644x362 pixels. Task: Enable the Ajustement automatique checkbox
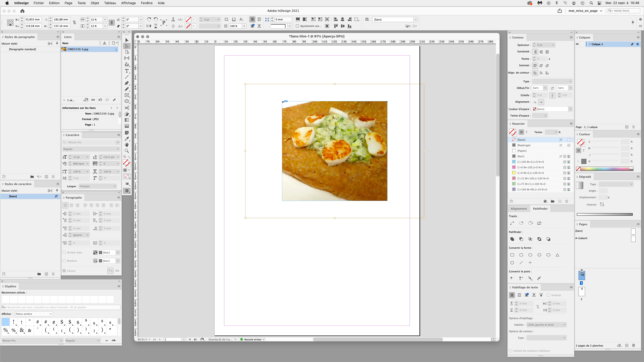(x=297, y=26)
